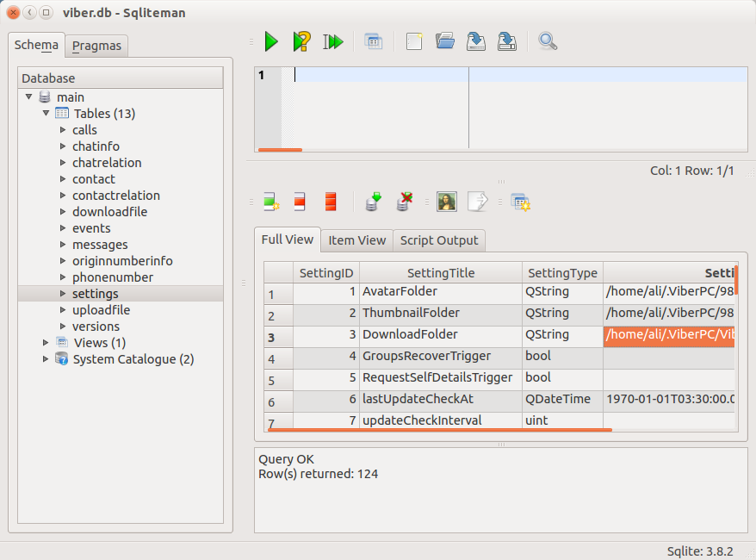Viewport: 756px width, 560px height.
Task: Select the contactrelation table
Action: tap(116, 196)
